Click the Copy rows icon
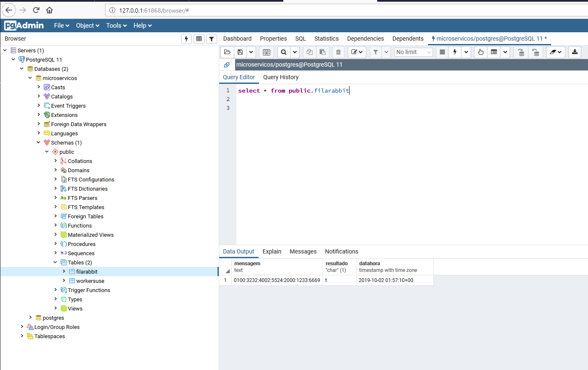 [x=310, y=52]
